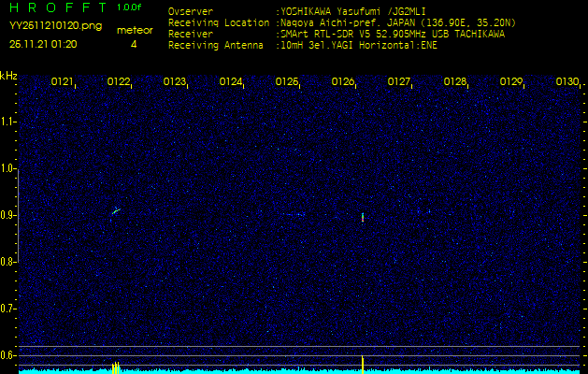
Task: Click the 0126 time marker label
Action: pyautogui.click(x=343, y=81)
